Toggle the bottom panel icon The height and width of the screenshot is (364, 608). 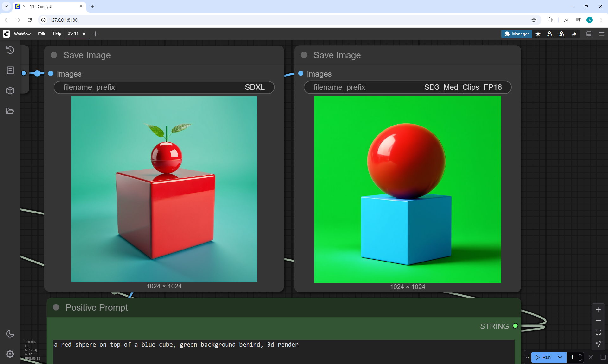coord(589,34)
